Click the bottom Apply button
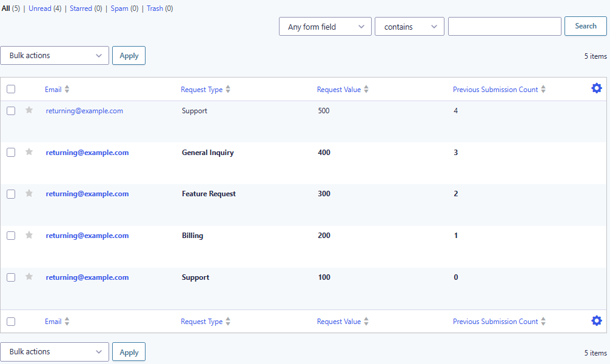610x364 pixels. click(129, 352)
